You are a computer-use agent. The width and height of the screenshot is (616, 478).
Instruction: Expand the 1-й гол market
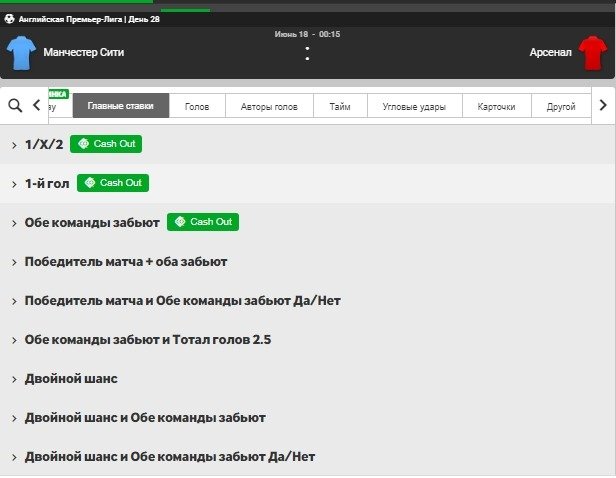[44, 184]
